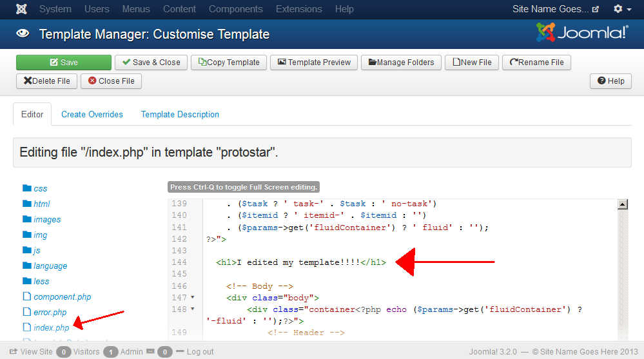Switch to Create Overrides tab

(x=92, y=114)
